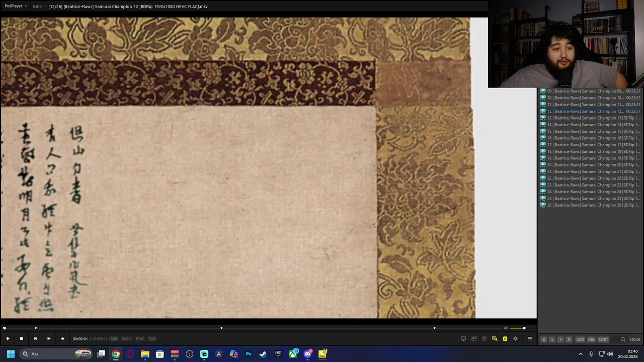Select Samurai Champloo 21 in the playlist

pyautogui.click(x=590, y=171)
